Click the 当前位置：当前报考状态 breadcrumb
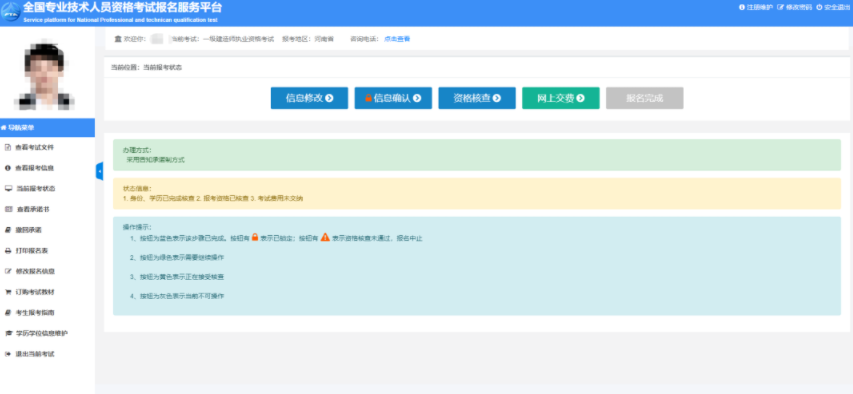Screen dimensions: 853x394 pyautogui.click(x=146, y=68)
